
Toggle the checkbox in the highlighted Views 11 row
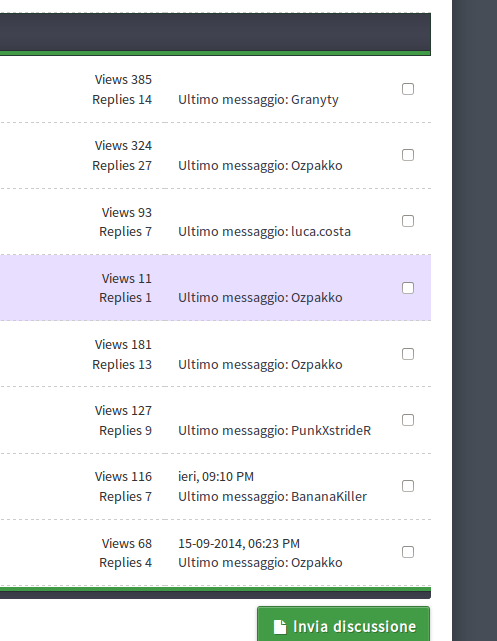click(x=408, y=288)
